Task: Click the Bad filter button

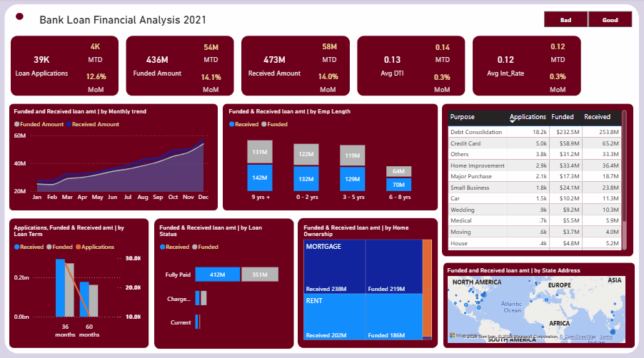Action: [x=565, y=20]
